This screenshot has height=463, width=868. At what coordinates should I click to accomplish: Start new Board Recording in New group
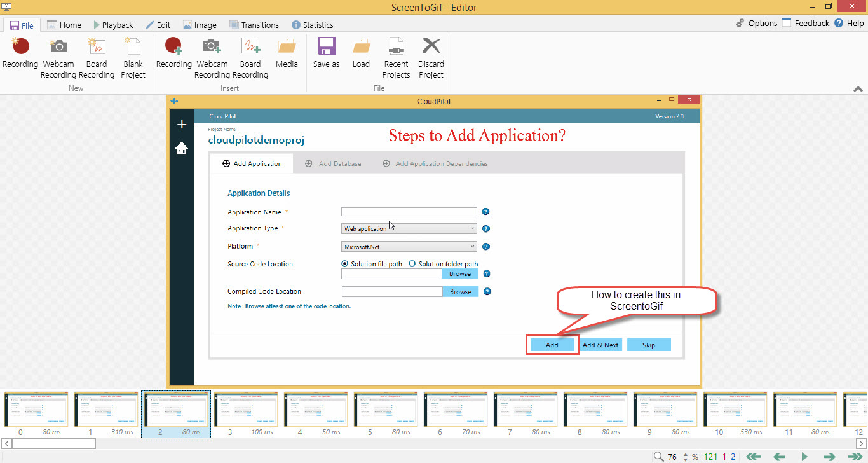coord(97,57)
